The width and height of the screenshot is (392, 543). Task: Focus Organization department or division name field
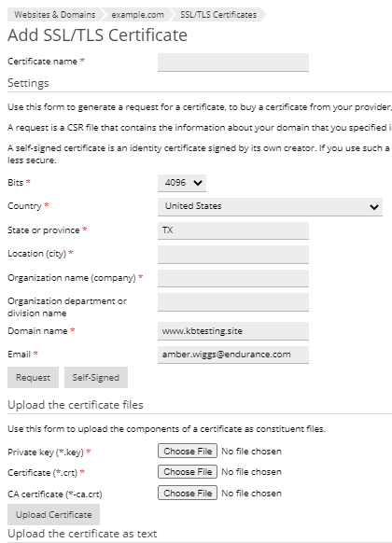click(x=233, y=302)
